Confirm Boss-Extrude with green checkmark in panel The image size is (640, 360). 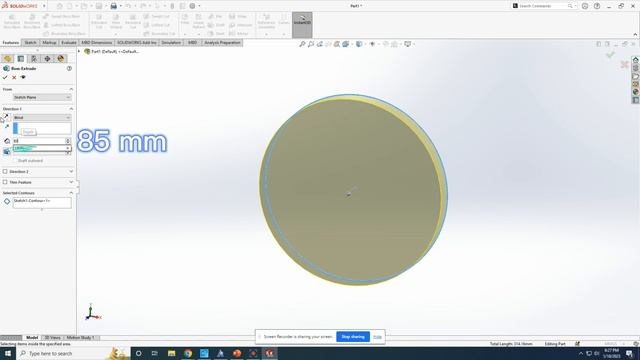tap(5, 78)
